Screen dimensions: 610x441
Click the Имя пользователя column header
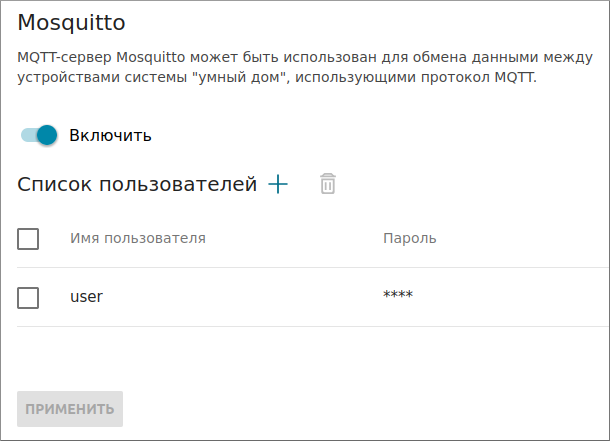(138, 238)
